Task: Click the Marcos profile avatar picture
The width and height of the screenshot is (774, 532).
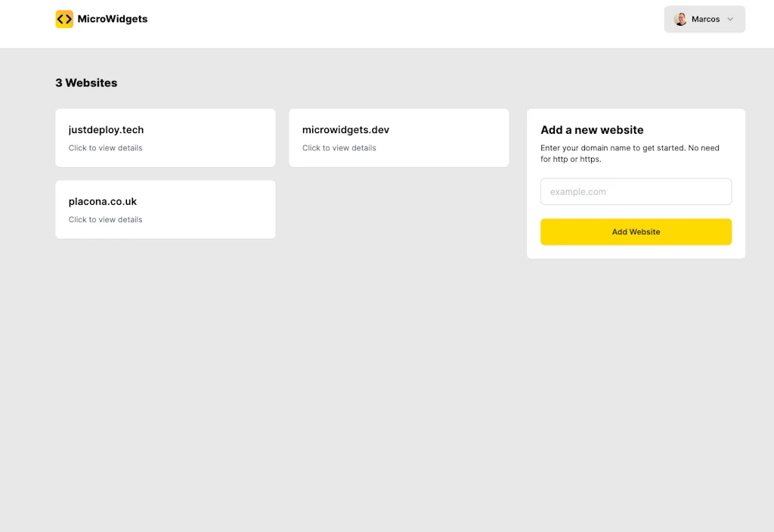Action: [x=680, y=20]
